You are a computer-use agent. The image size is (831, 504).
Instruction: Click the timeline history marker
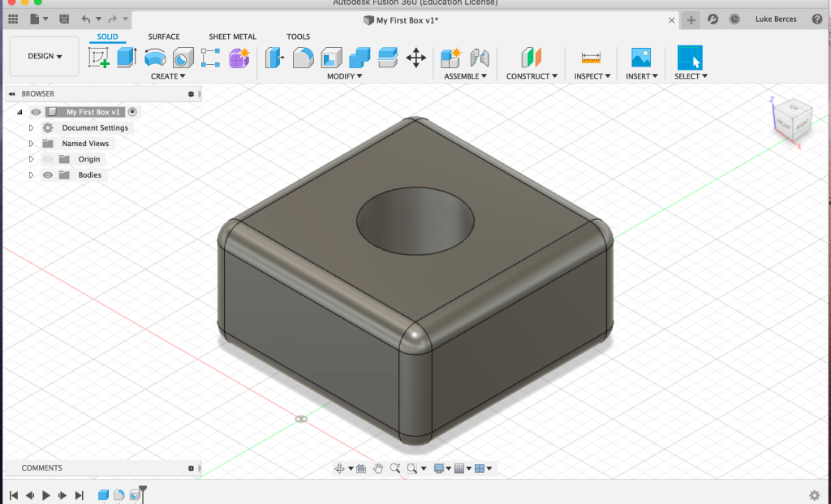(143, 490)
